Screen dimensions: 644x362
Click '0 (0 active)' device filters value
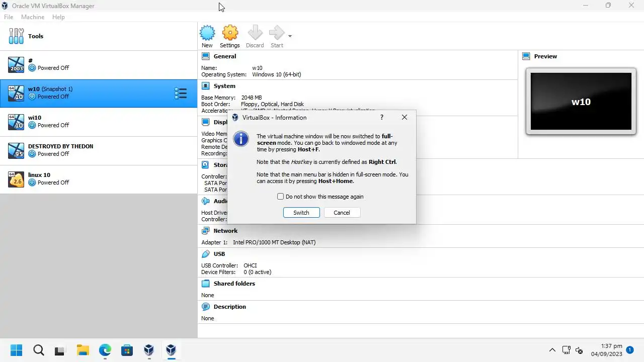tap(257, 272)
